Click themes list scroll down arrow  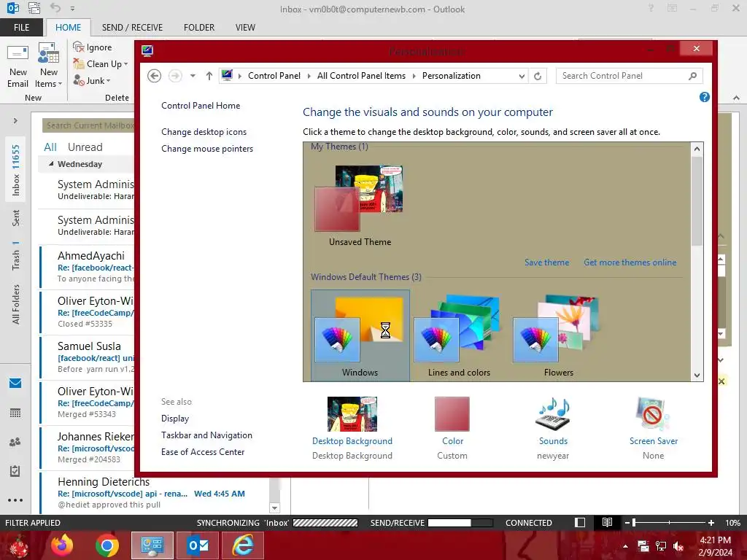point(697,376)
